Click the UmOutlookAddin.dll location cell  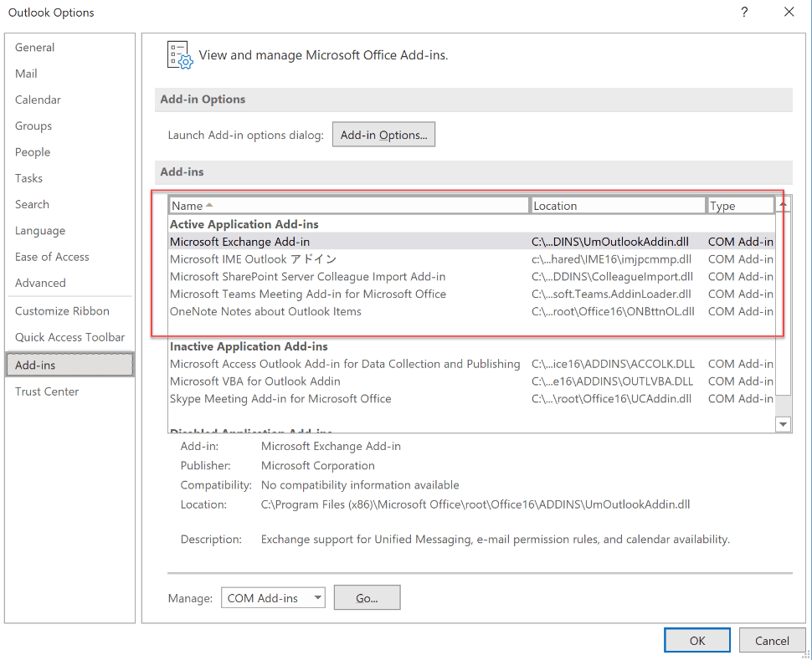tap(610, 242)
